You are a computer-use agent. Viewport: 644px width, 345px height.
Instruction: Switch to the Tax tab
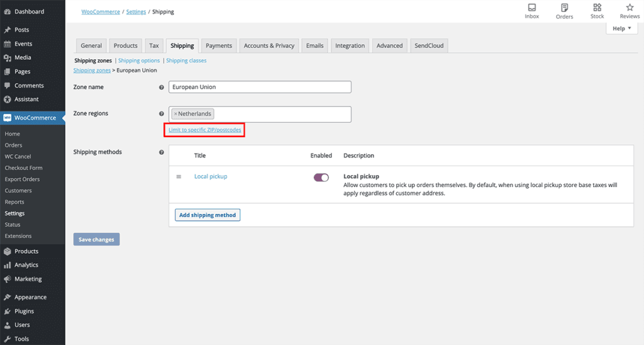(154, 46)
